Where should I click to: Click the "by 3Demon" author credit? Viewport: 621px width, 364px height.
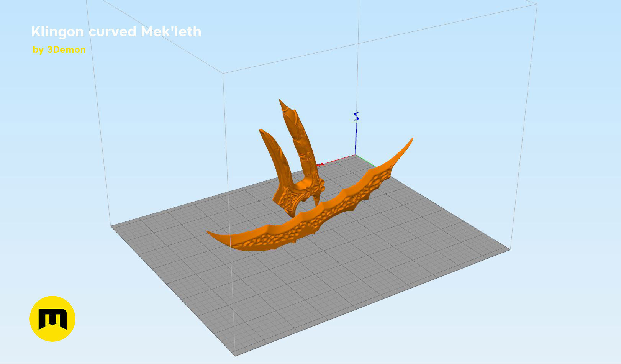[x=59, y=50]
